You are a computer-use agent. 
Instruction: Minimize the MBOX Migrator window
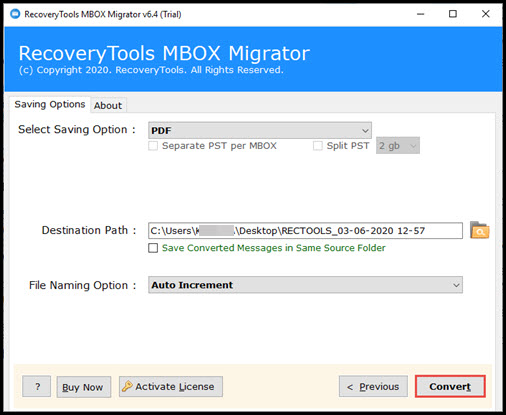(421, 14)
